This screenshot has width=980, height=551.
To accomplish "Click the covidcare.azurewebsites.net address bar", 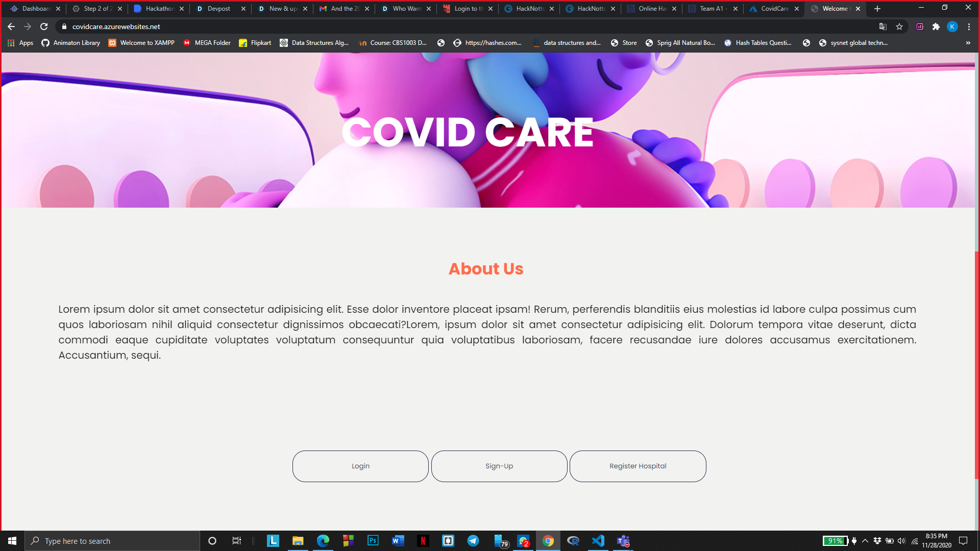I will click(x=116, y=27).
